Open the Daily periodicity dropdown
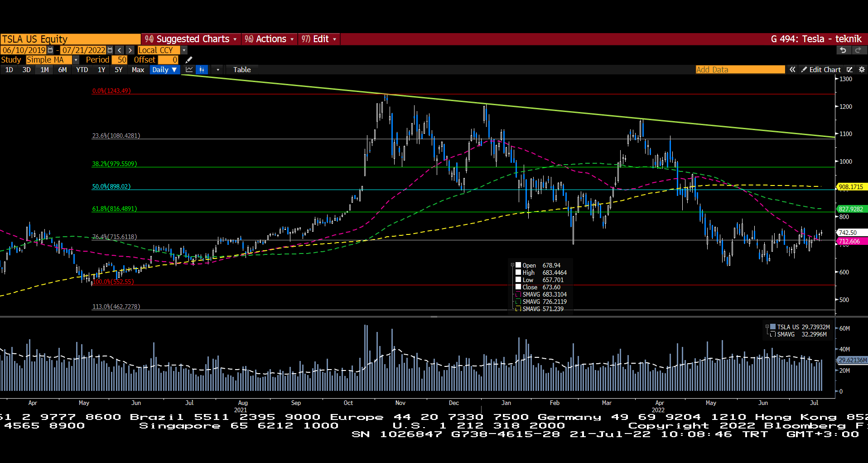Screen dimensions: 868x463 click(164, 69)
